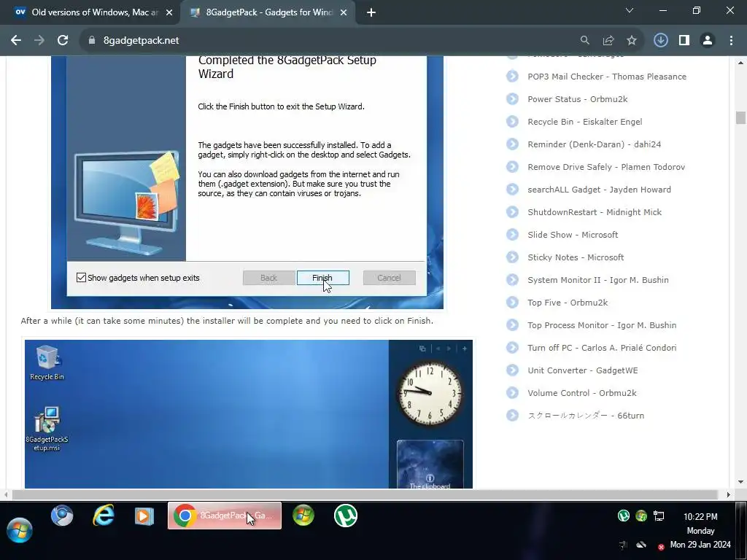
Task: Open System Monitor II - Igor M. Bushin
Action: pos(598,280)
